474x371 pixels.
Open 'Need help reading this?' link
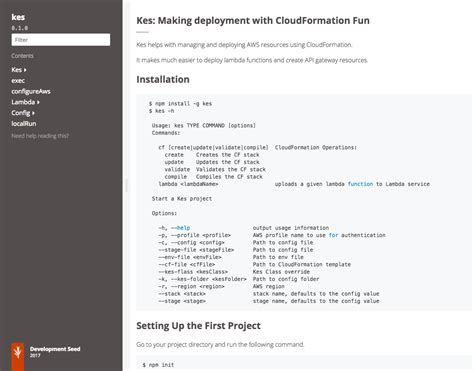(x=40, y=136)
